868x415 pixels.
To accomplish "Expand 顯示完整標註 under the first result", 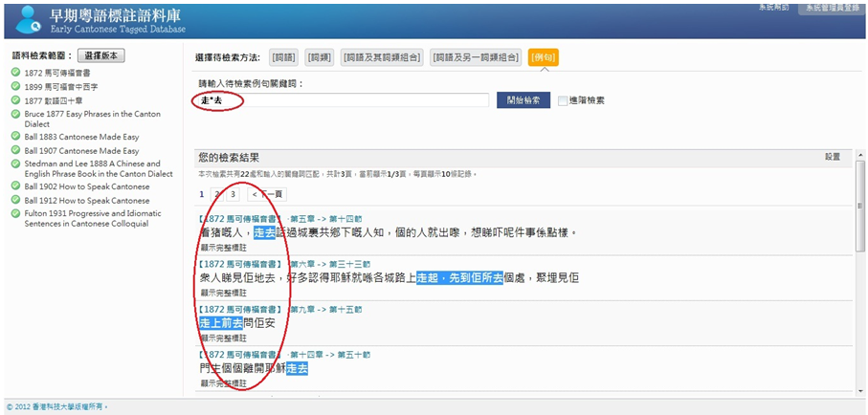I will tap(220, 246).
